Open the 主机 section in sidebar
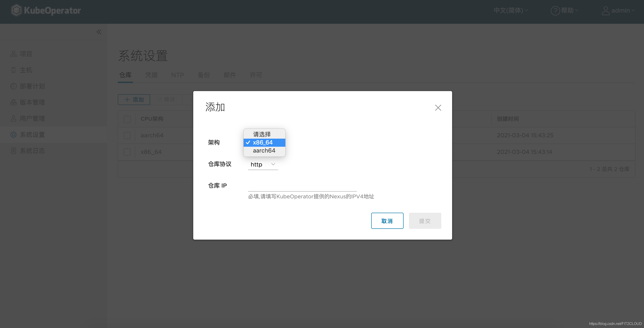The width and height of the screenshot is (644, 328). pyautogui.click(x=26, y=70)
